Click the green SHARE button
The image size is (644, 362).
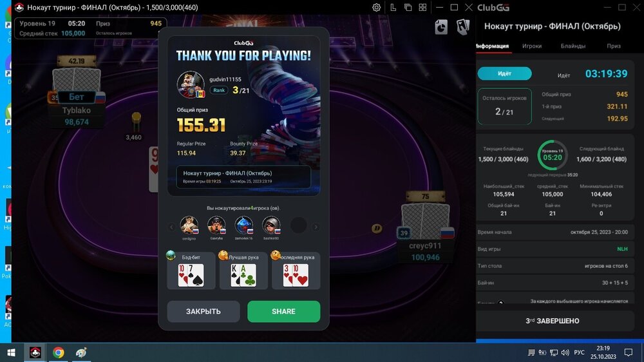pyautogui.click(x=284, y=312)
